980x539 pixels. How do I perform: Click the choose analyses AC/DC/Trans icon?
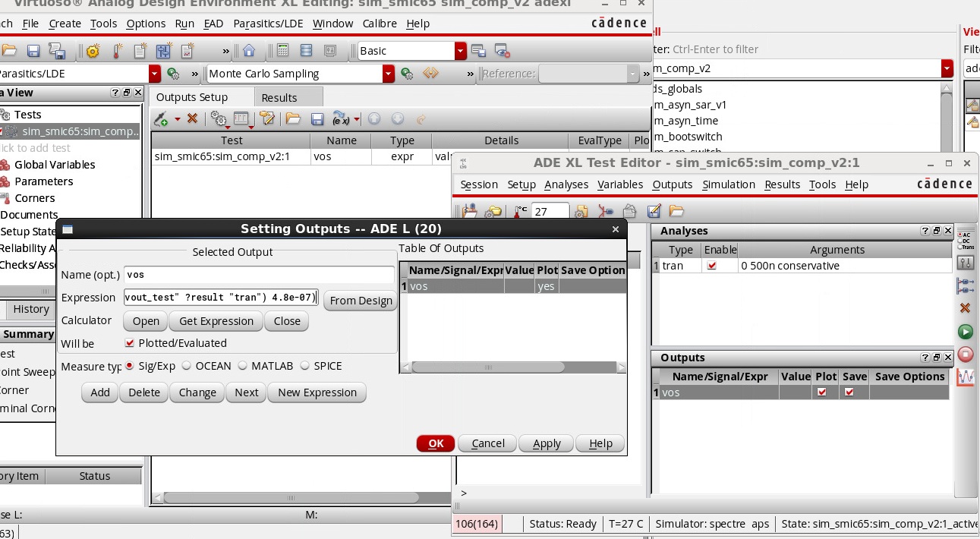966,241
